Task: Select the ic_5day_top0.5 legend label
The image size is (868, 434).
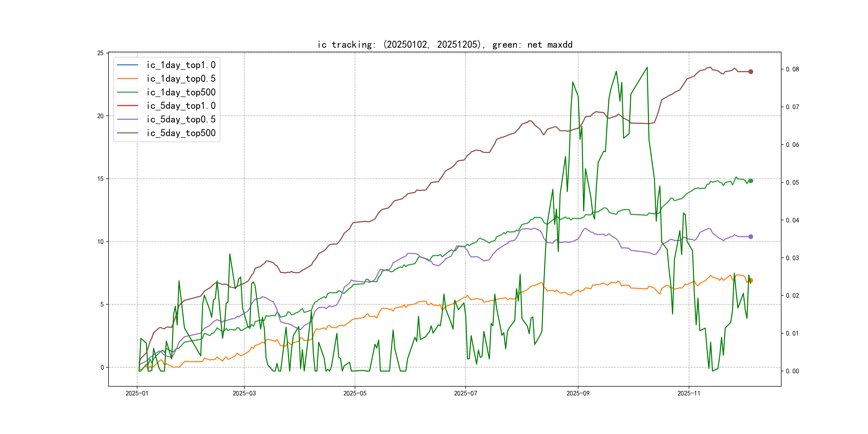Action: point(181,119)
